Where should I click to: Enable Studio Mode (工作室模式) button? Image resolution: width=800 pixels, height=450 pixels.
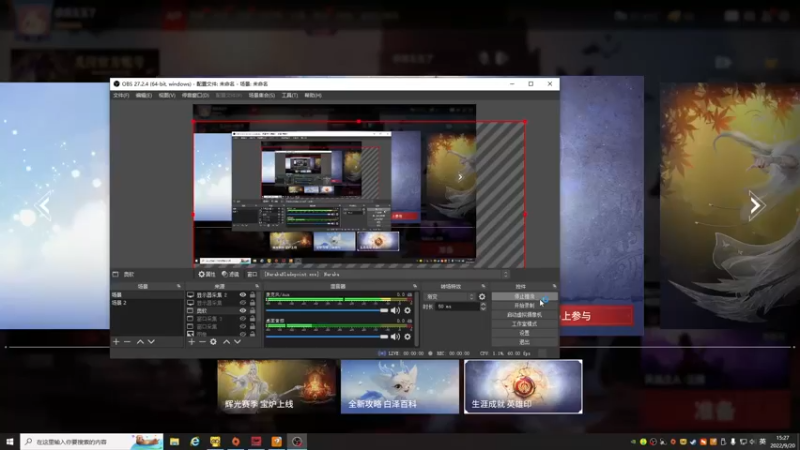click(524, 324)
